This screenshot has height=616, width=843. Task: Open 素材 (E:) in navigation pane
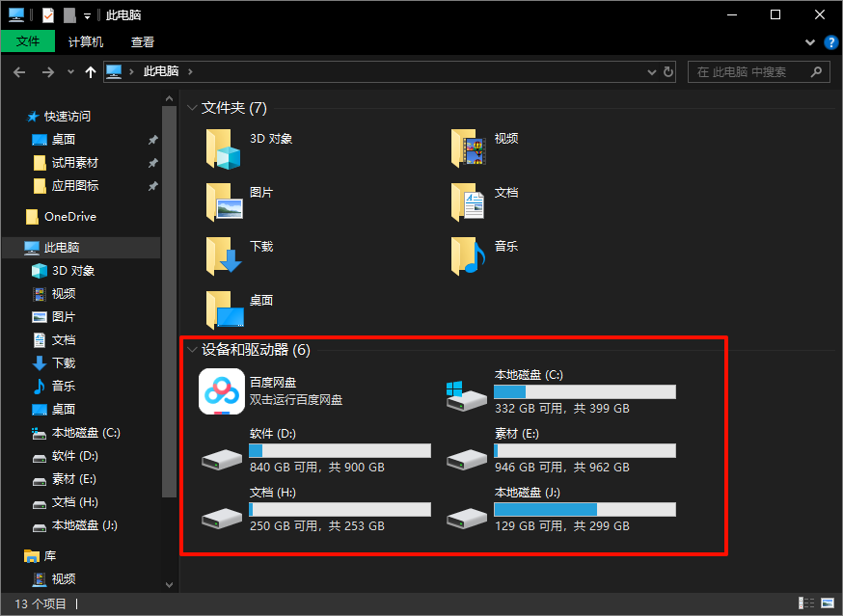(x=73, y=479)
